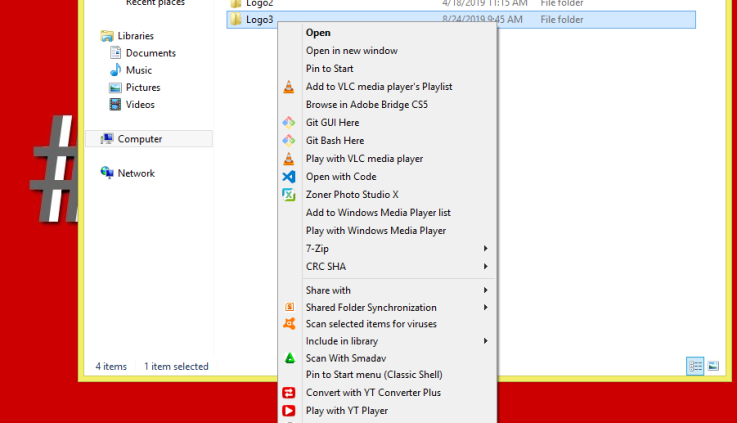737x423 pixels.
Task: Choose Open in new window
Action: click(x=351, y=51)
